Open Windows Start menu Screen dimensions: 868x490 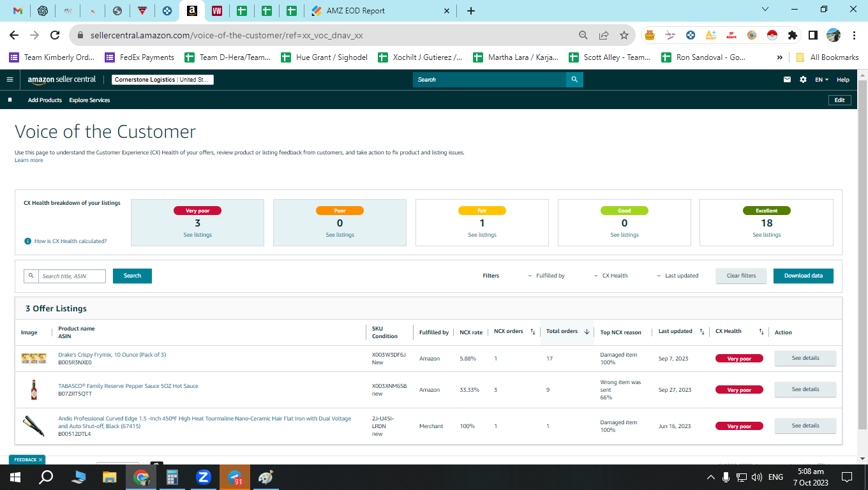(x=15, y=477)
